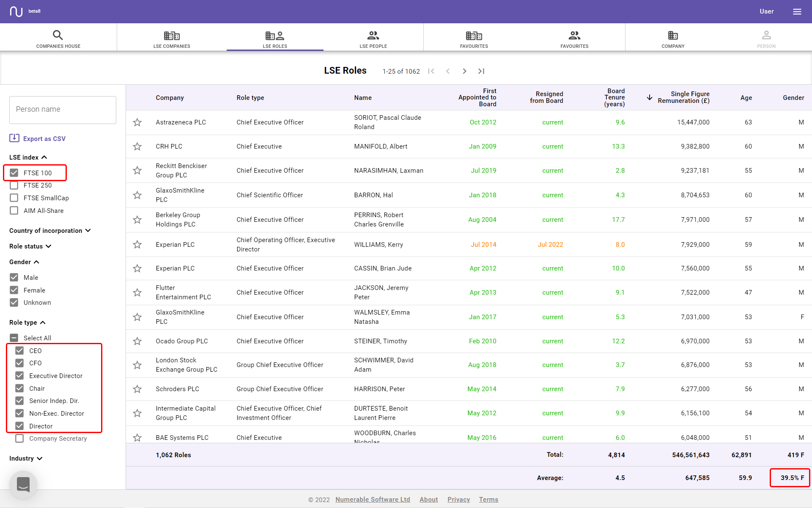Star the CASSIN, Brian Jude row
The width and height of the screenshot is (812, 508).
coord(137,268)
